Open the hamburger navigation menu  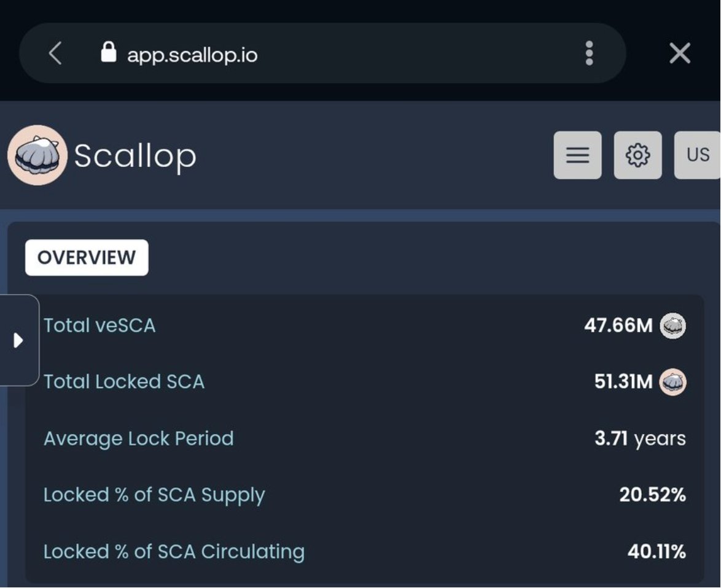(577, 155)
